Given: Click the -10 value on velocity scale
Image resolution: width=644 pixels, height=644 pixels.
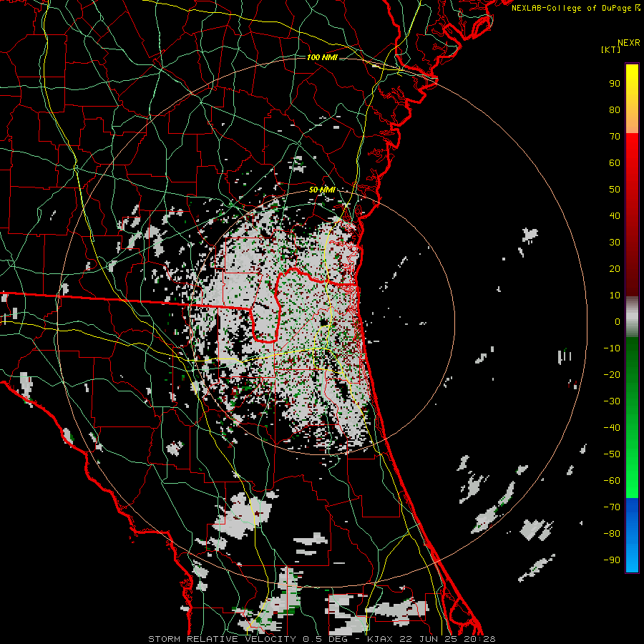Looking at the screenshot, I should coord(612,348).
